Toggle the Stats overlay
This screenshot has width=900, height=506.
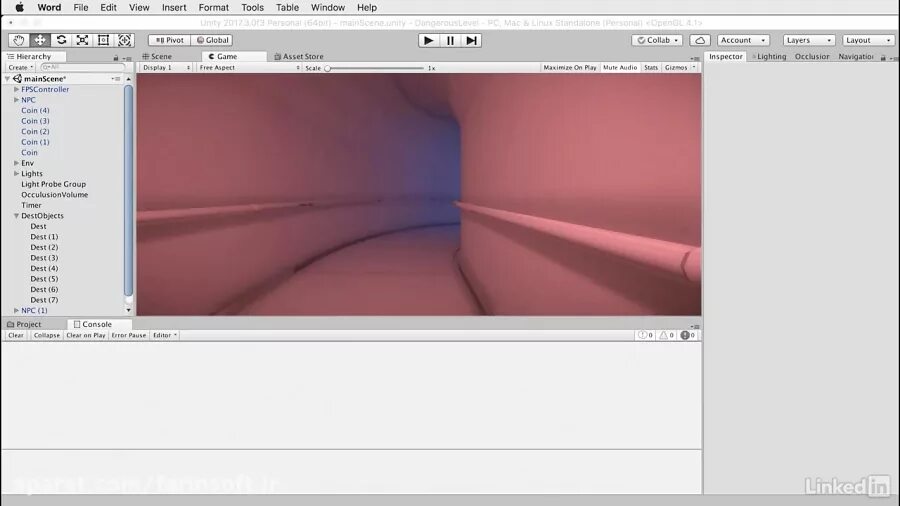[x=651, y=68]
